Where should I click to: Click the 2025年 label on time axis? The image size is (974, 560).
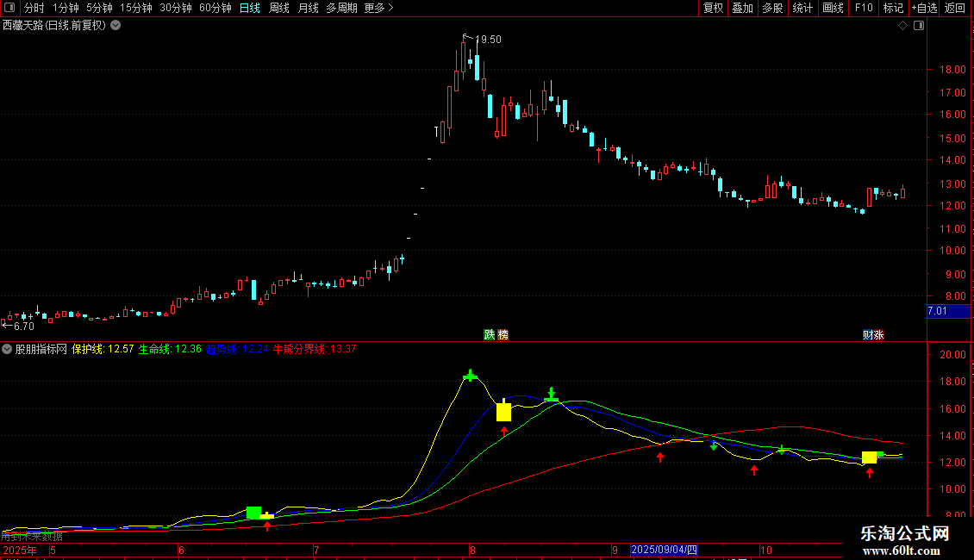(x=20, y=551)
